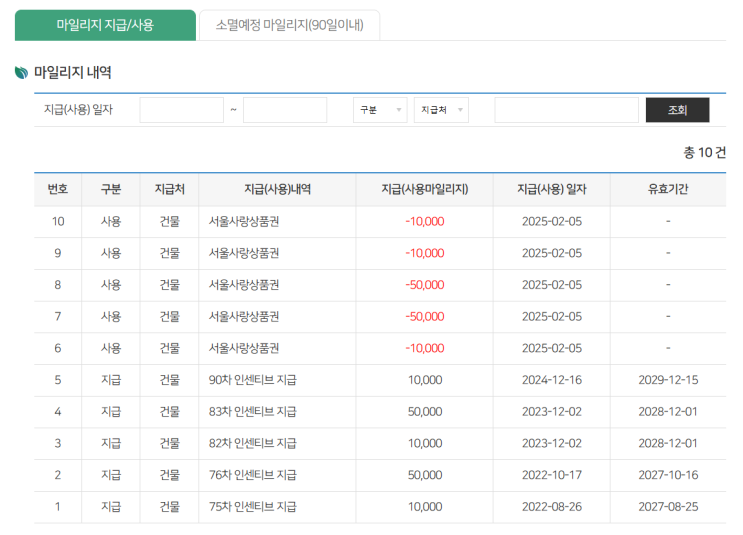Click 건물 in row number 1

click(169, 507)
